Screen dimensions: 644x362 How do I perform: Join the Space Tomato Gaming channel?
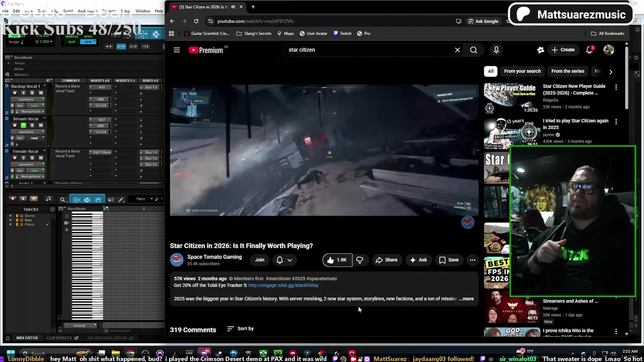pos(260,260)
